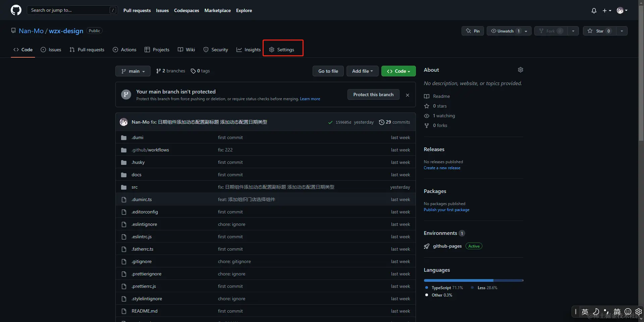This screenshot has height=322, width=644.
Task: Click the Less language bar segment
Action: coord(508,280)
